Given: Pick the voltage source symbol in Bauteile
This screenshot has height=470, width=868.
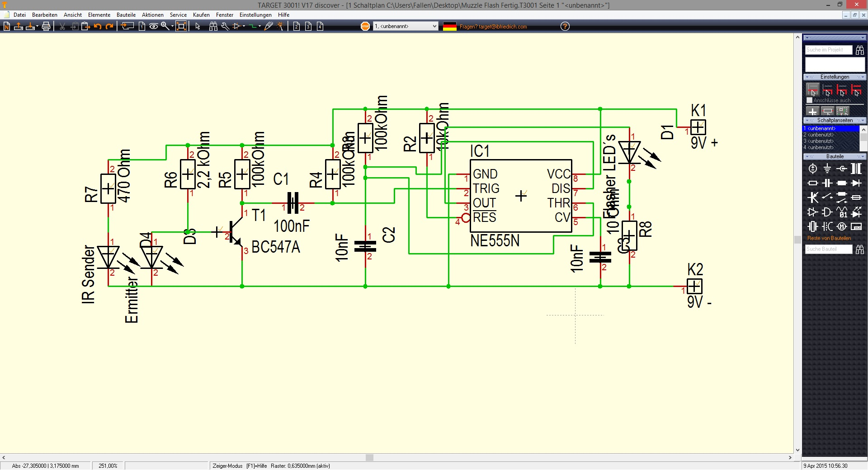Looking at the screenshot, I should (x=813, y=169).
